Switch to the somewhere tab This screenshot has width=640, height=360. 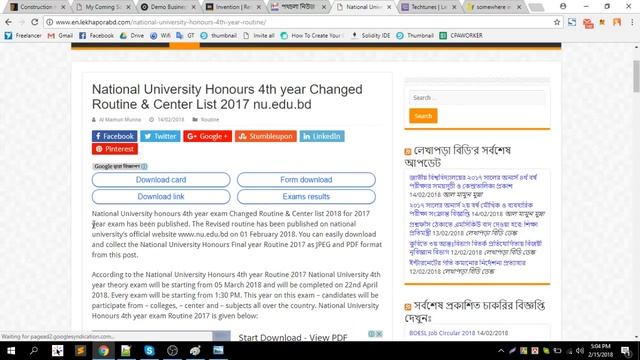[x=494, y=7]
